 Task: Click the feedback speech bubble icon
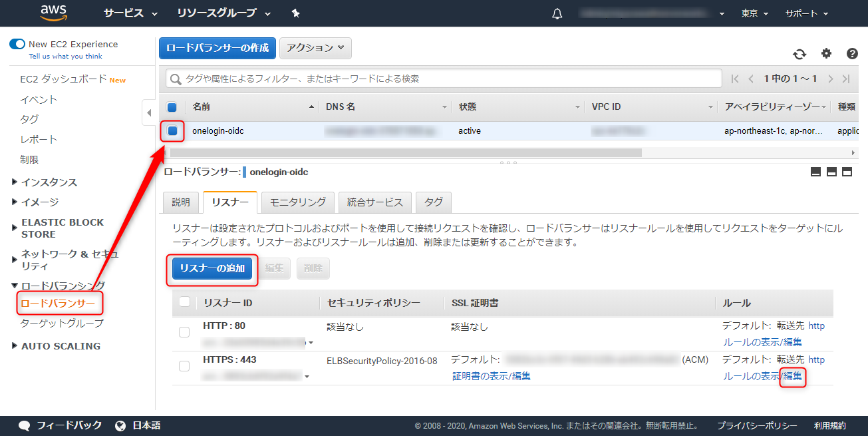(25, 425)
